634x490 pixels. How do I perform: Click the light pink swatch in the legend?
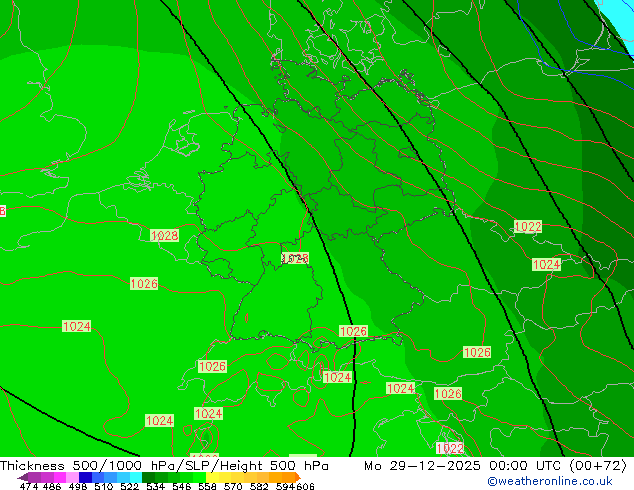coord(72,477)
